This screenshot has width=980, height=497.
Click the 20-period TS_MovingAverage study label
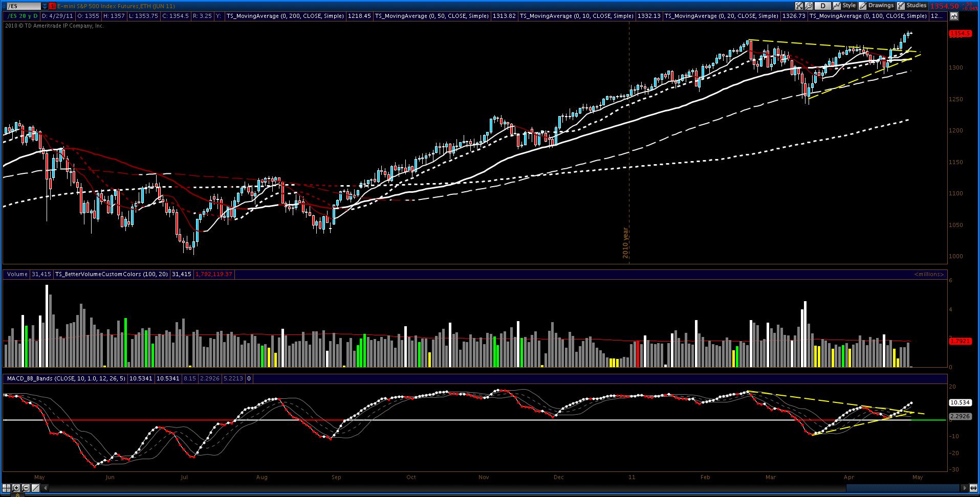point(722,16)
